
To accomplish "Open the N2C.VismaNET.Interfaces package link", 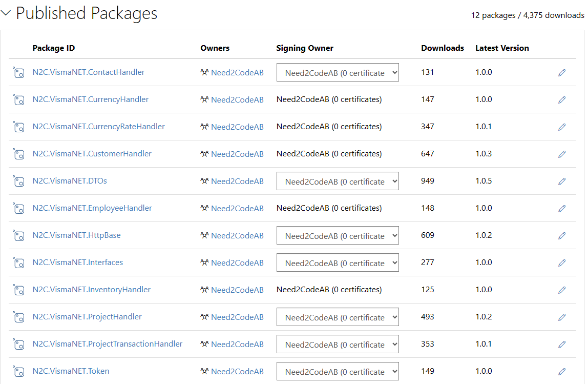I will [x=78, y=262].
